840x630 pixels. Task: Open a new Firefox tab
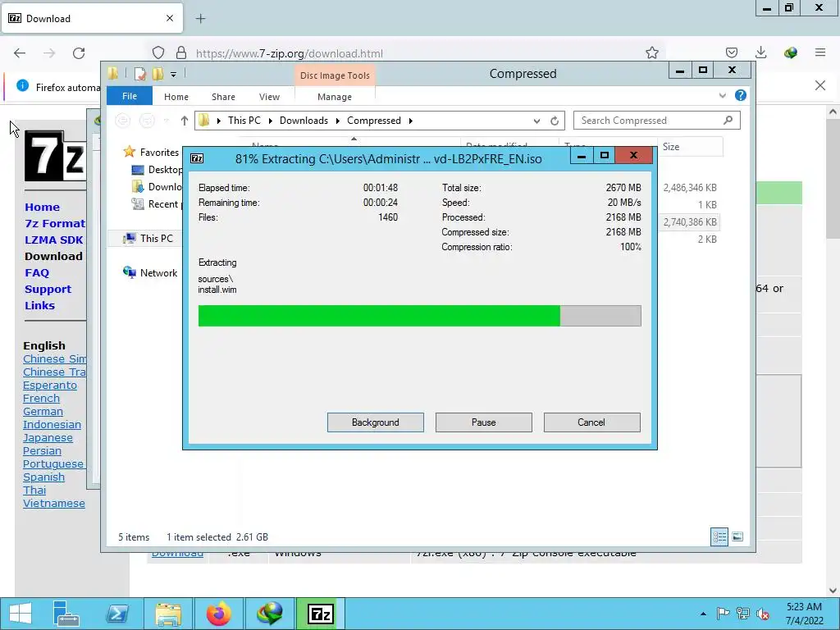click(200, 19)
